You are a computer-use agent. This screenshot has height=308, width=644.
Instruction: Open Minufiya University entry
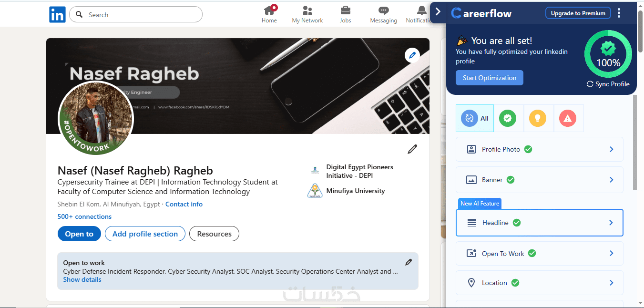tap(356, 191)
